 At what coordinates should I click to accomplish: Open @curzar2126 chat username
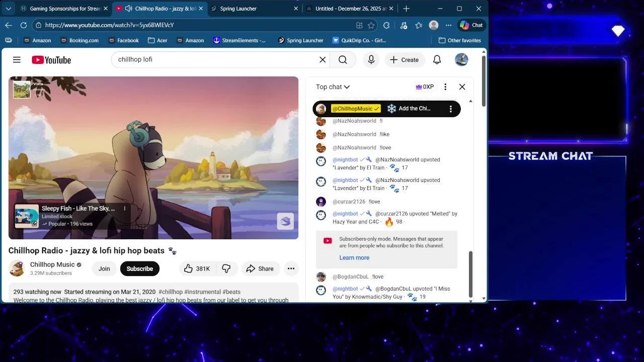click(349, 202)
